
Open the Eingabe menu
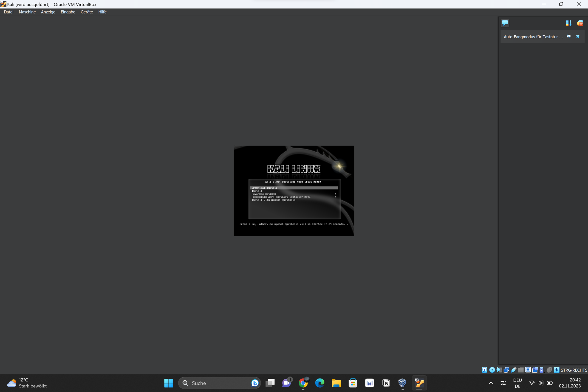click(x=68, y=12)
